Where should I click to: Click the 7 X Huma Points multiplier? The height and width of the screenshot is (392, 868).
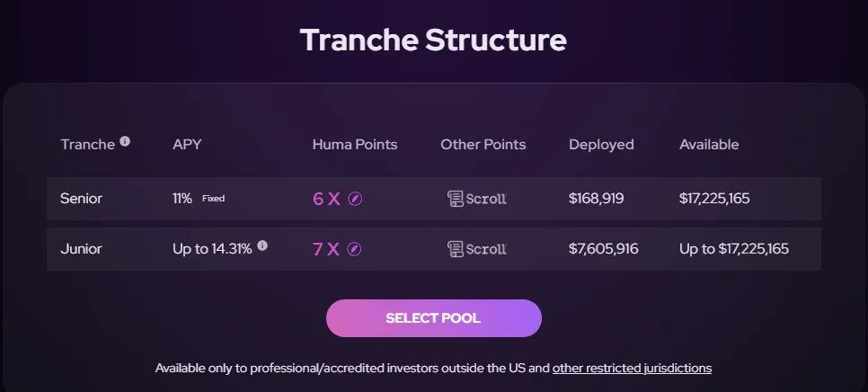[x=326, y=249]
